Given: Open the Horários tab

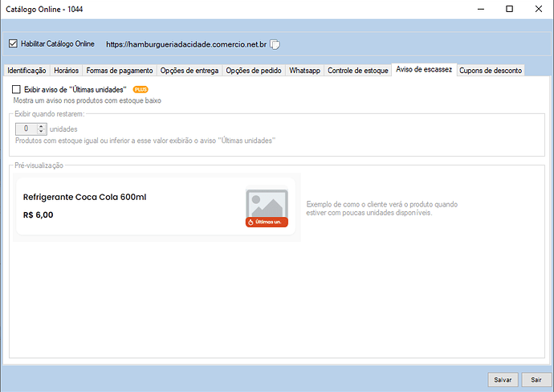Looking at the screenshot, I should (x=66, y=71).
